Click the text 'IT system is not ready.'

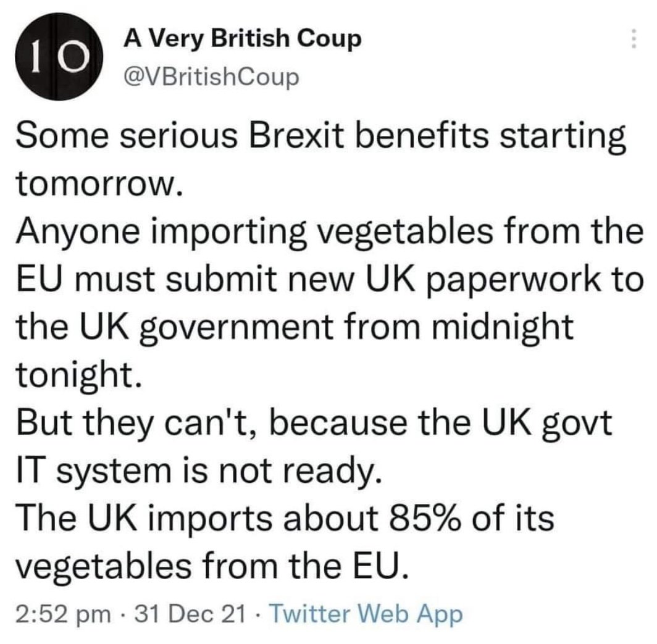pyautogui.click(x=199, y=471)
